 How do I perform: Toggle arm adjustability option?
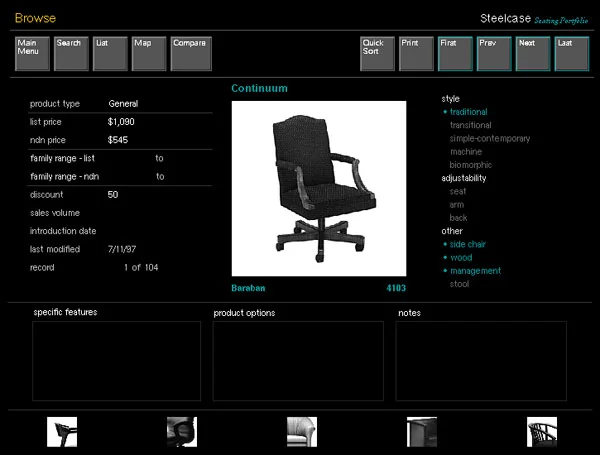point(457,205)
